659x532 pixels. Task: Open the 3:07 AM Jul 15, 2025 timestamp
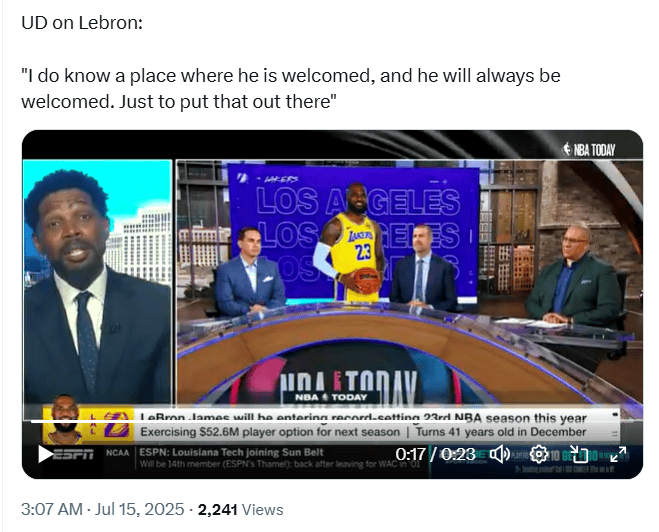103,509
